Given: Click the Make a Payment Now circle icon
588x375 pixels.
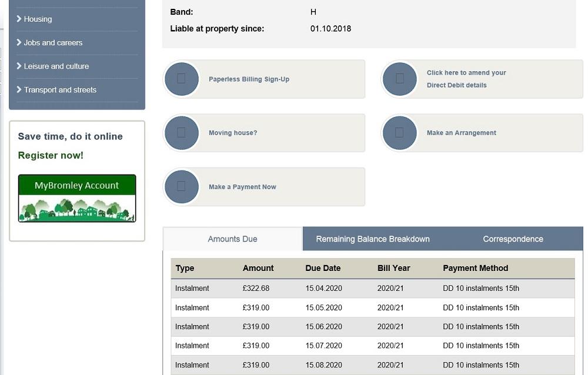Looking at the screenshot, I should [182, 187].
